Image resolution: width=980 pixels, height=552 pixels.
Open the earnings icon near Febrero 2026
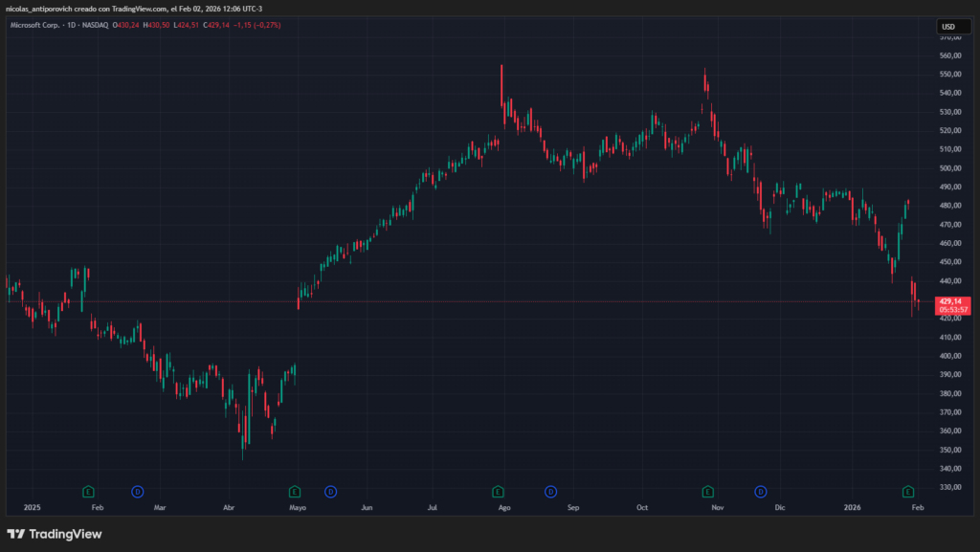point(907,491)
